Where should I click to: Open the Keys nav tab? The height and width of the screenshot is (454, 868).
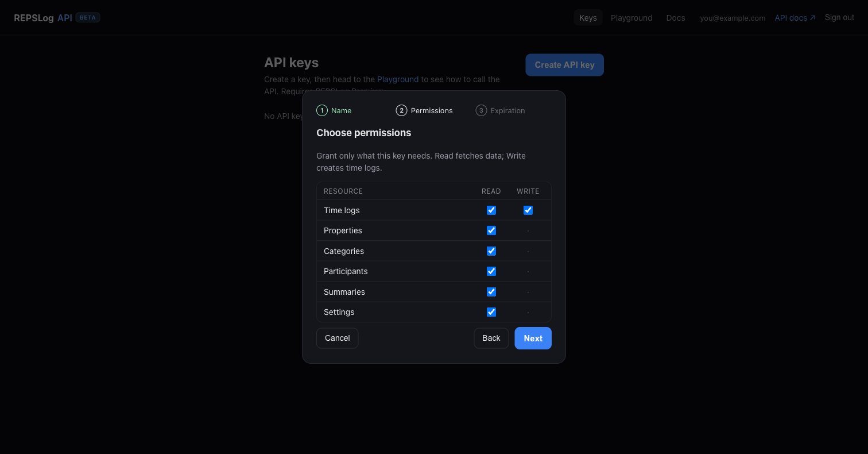588,18
